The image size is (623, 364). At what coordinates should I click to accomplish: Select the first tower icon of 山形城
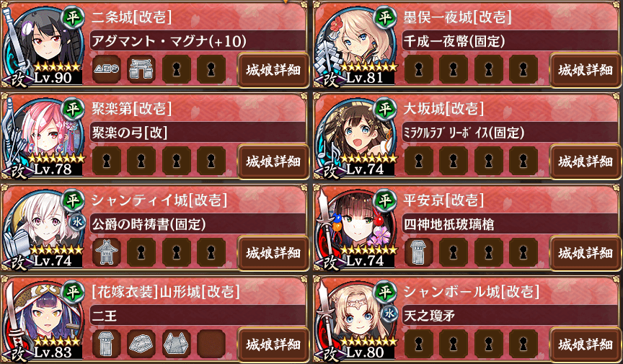pos(107,344)
